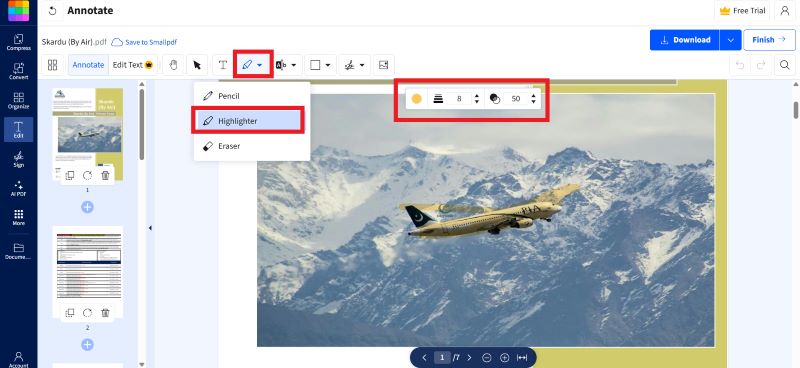Open the Organize tool in sidebar
This screenshot has width=800, height=368.
pos(18,101)
